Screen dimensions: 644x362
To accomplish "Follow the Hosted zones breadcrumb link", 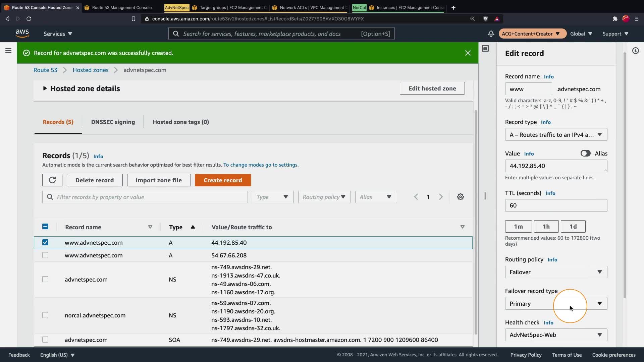I will click(x=90, y=70).
